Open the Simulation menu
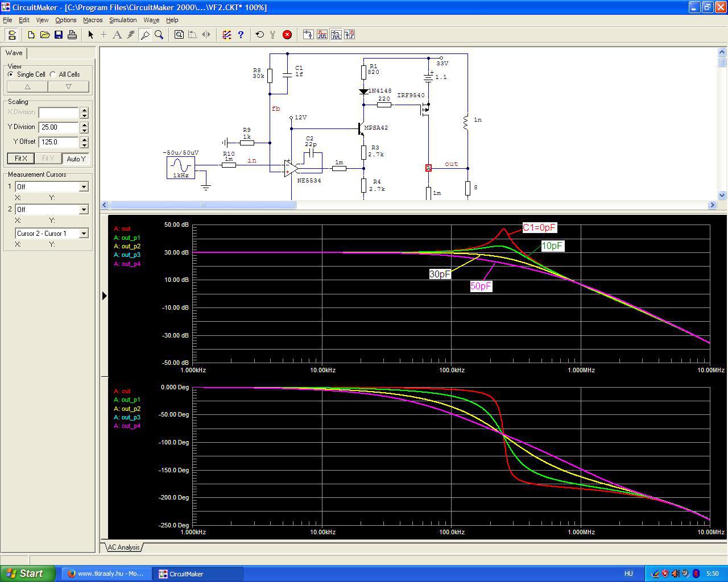This screenshot has width=728, height=582. pyautogui.click(x=123, y=20)
